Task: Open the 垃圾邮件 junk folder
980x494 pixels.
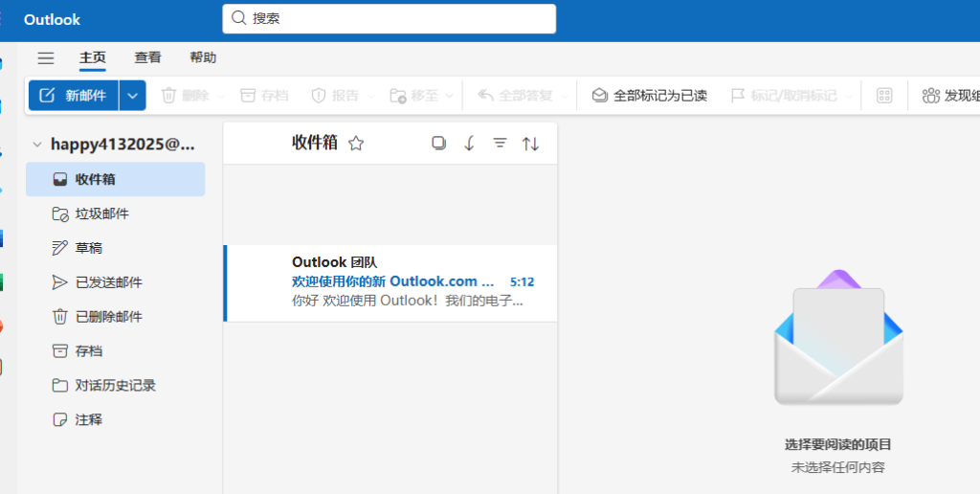Action: pyautogui.click(x=101, y=213)
